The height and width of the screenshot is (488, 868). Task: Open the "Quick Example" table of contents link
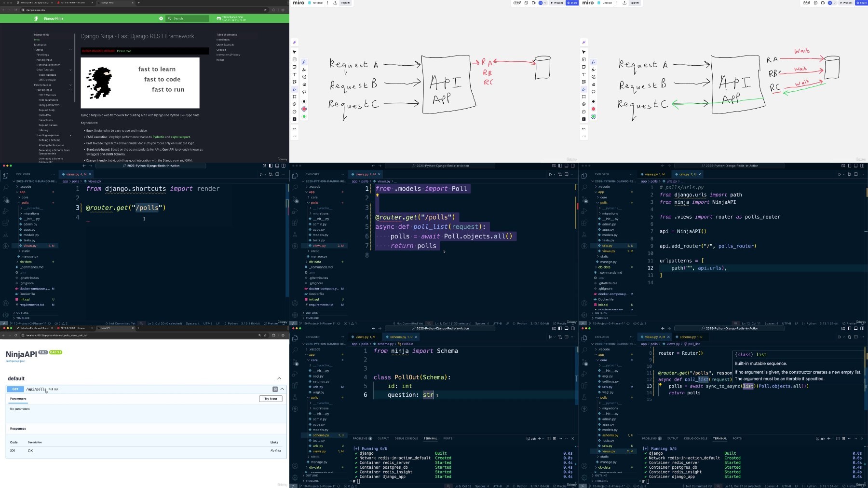coord(225,45)
